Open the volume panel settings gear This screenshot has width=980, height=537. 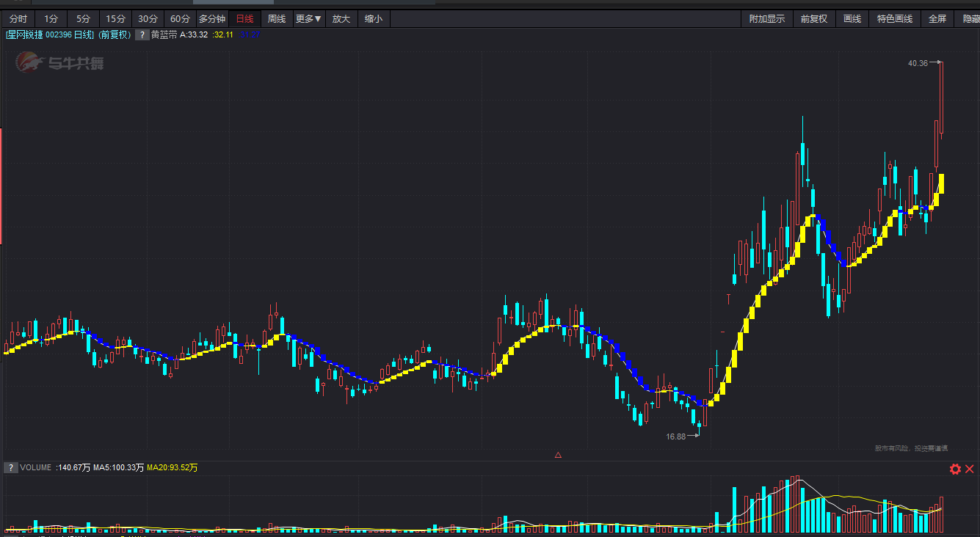(x=955, y=469)
